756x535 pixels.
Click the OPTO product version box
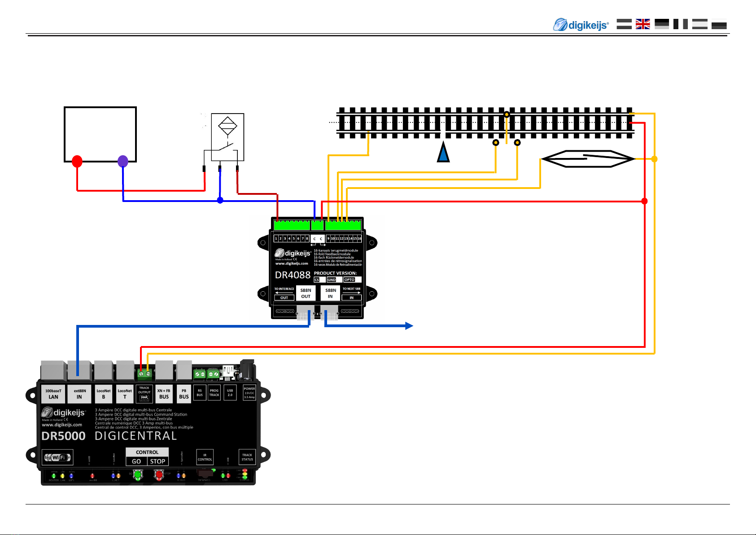(352, 280)
